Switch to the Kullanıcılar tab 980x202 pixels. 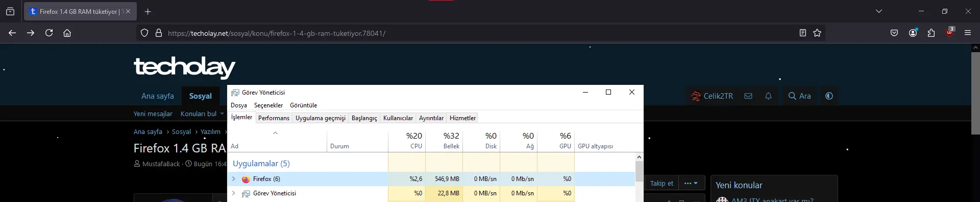(398, 118)
